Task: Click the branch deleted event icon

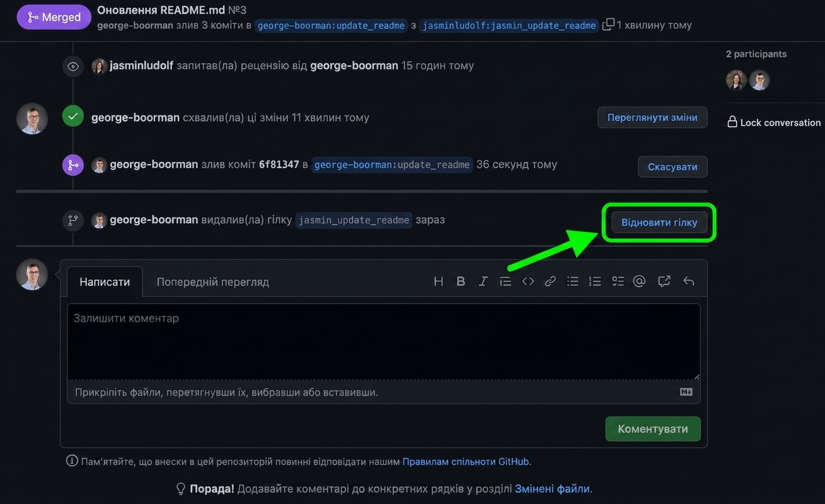Action: pyautogui.click(x=73, y=220)
